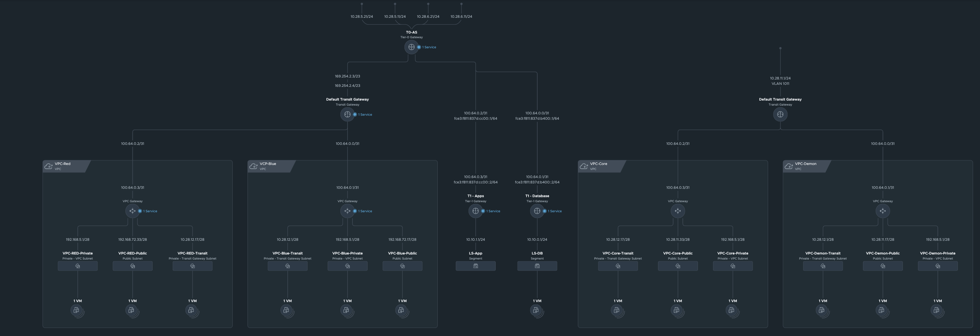Open 1 Service beside the VPC-Red gateway
The image size is (980, 336).
(x=150, y=211)
